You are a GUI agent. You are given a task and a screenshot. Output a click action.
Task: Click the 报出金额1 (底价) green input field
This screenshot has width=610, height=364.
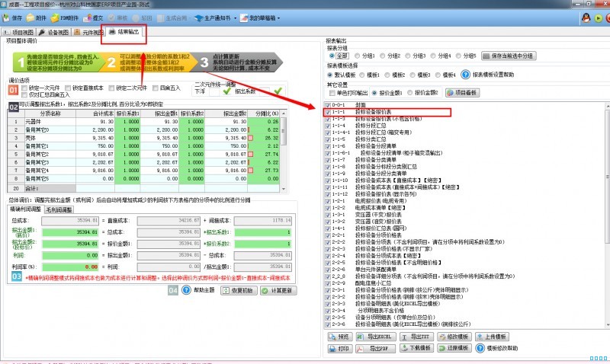70,232
